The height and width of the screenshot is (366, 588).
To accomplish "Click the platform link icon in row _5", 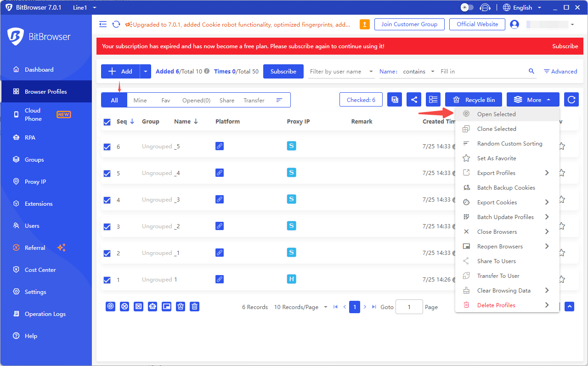I will pos(220,146).
